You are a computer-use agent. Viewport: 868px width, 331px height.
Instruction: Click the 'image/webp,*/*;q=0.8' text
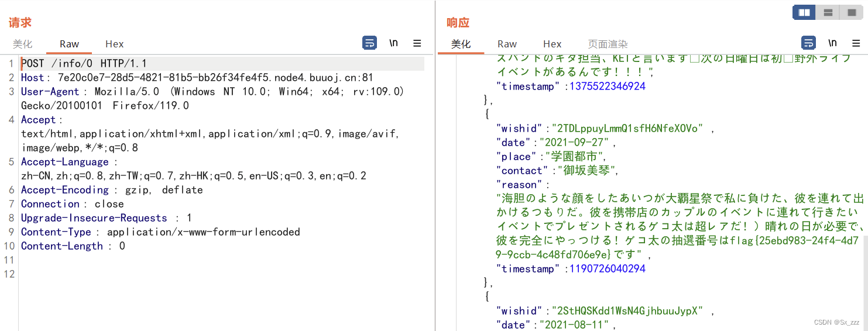pos(80,148)
